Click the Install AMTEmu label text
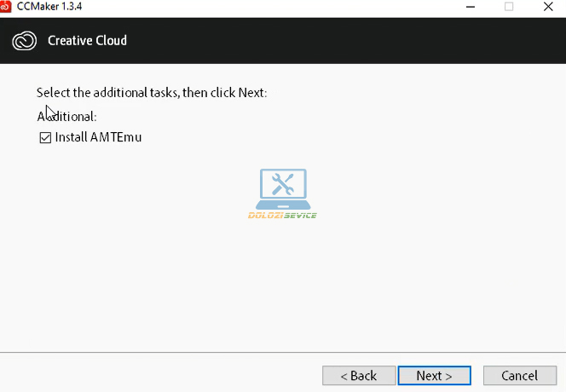 click(98, 137)
